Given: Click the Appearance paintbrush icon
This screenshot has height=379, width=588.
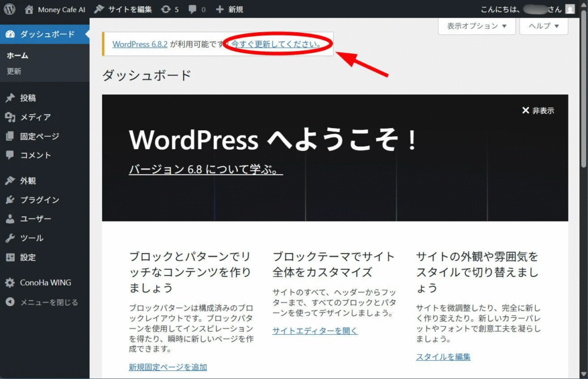Looking at the screenshot, I should tap(10, 181).
